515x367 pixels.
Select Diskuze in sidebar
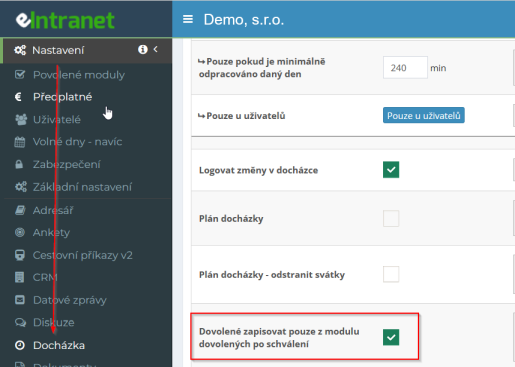(x=54, y=322)
